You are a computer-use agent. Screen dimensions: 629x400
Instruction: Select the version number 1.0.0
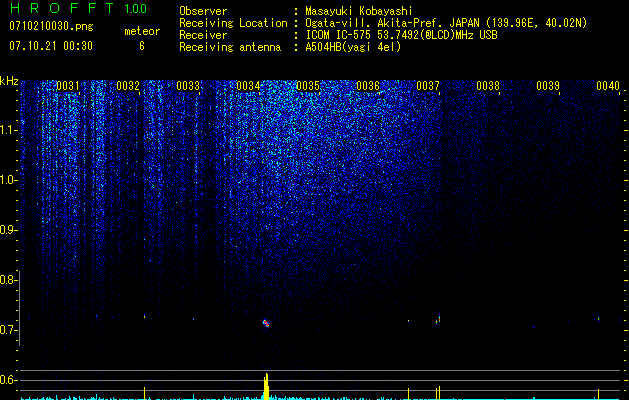click(x=135, y=8)
